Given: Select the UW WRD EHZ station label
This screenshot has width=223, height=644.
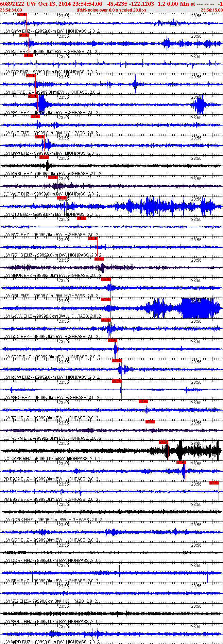Looking at the screenshot, I should [x=17, y=642].
